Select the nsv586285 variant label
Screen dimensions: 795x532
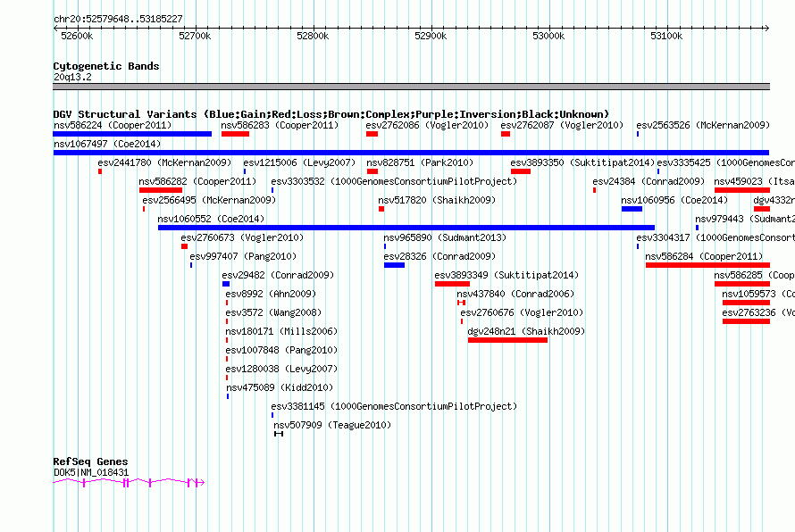point(755,275)
